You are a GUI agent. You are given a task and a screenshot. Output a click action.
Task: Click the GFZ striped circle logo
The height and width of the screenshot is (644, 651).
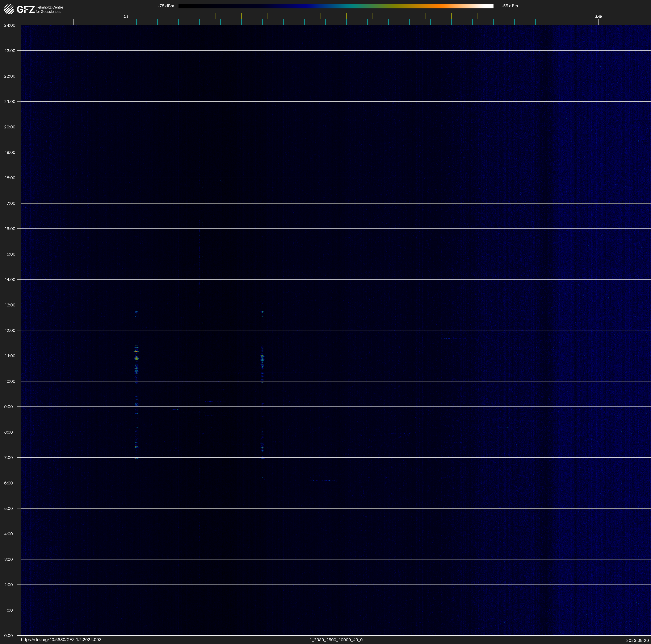tap(9, 9)
